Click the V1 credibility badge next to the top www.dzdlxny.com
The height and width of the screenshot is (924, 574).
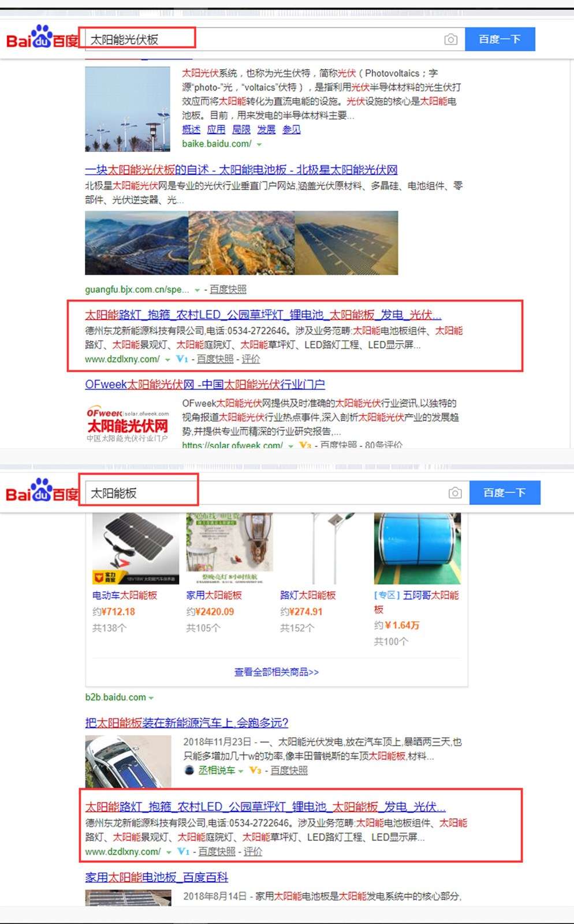click(182, 359)
